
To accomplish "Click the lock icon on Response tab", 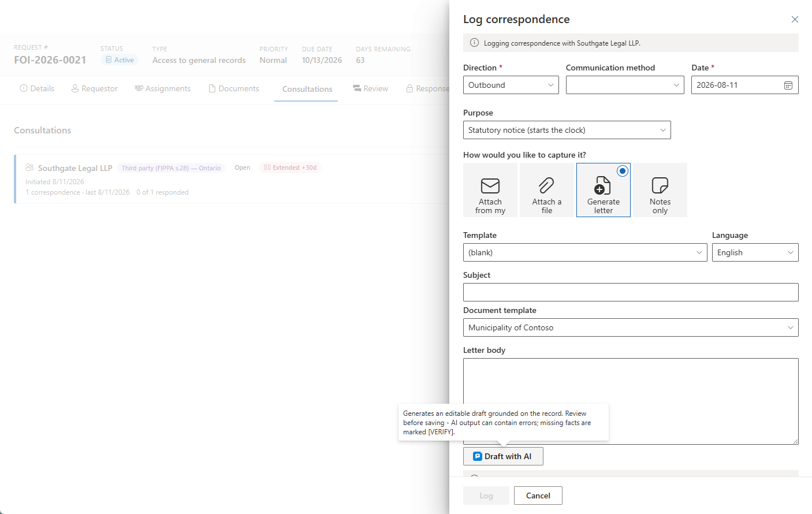I will pyautogui.click(x=409, y=88).
